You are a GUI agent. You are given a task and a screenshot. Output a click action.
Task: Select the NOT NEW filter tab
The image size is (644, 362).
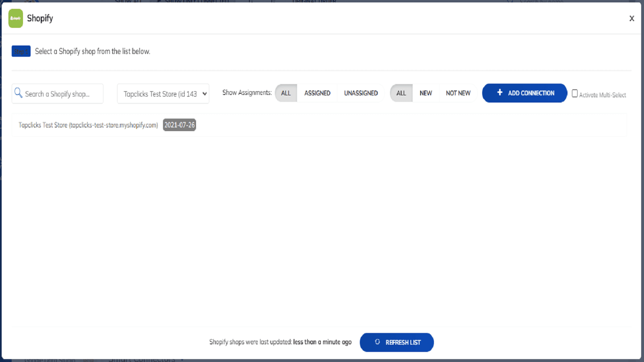click(458, 93)
